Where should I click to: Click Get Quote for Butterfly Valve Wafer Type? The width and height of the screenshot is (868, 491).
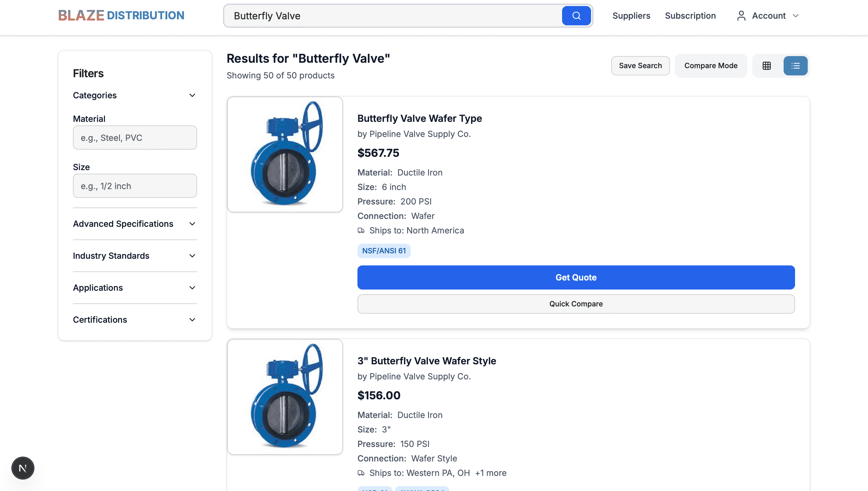point(576,277)
